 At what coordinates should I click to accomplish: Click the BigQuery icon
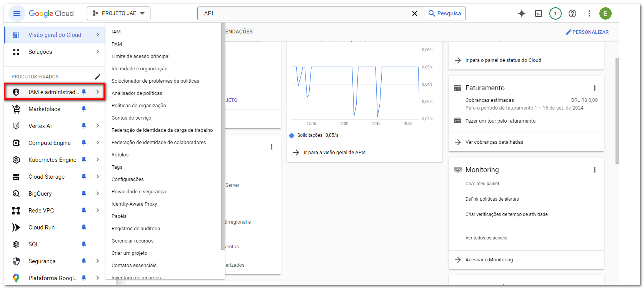[16, 194]
